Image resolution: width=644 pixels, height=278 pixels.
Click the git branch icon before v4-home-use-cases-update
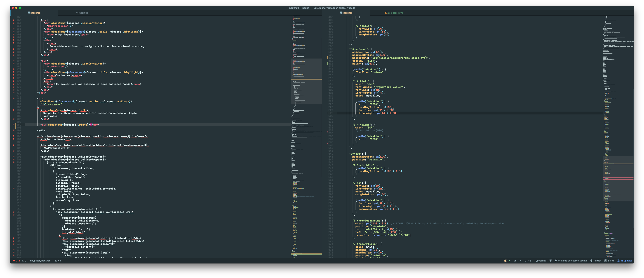click(x=556, y=261)
